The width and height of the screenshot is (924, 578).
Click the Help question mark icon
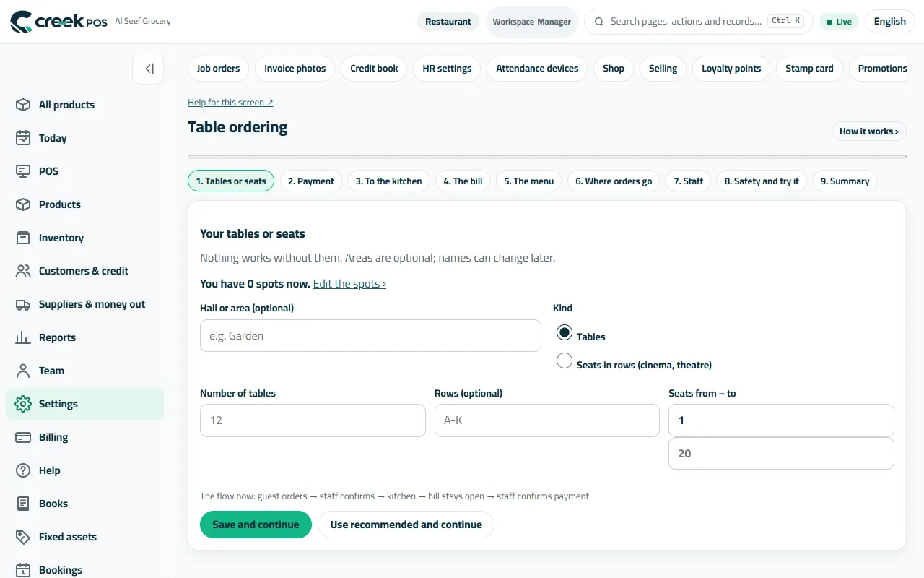coord(23,470)
